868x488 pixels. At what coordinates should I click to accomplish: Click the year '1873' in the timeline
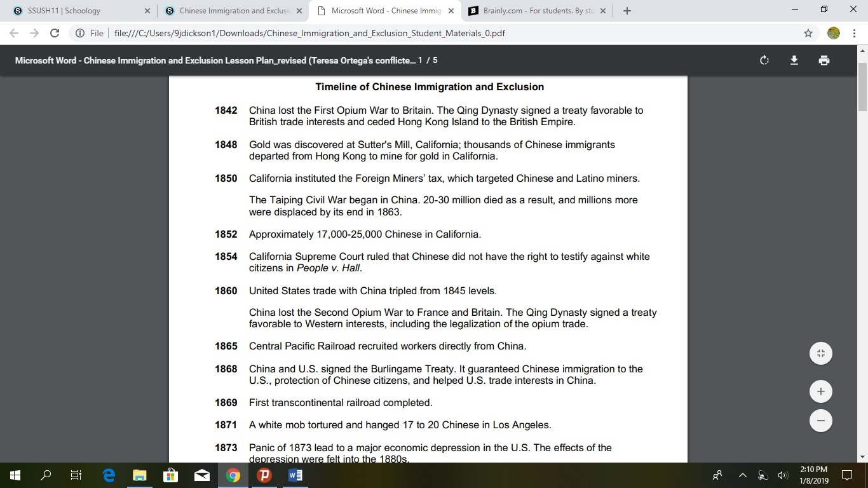(x=226, y=448)
